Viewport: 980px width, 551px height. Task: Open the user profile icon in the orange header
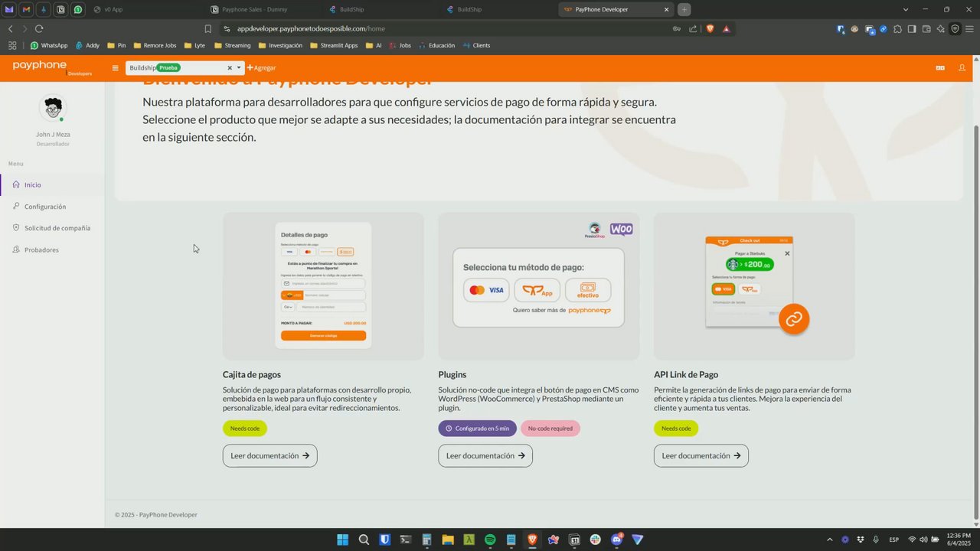pos(962,68)
